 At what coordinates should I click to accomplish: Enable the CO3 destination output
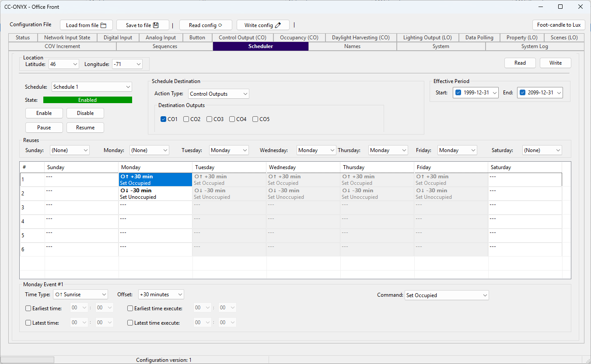tap(209, 119)
